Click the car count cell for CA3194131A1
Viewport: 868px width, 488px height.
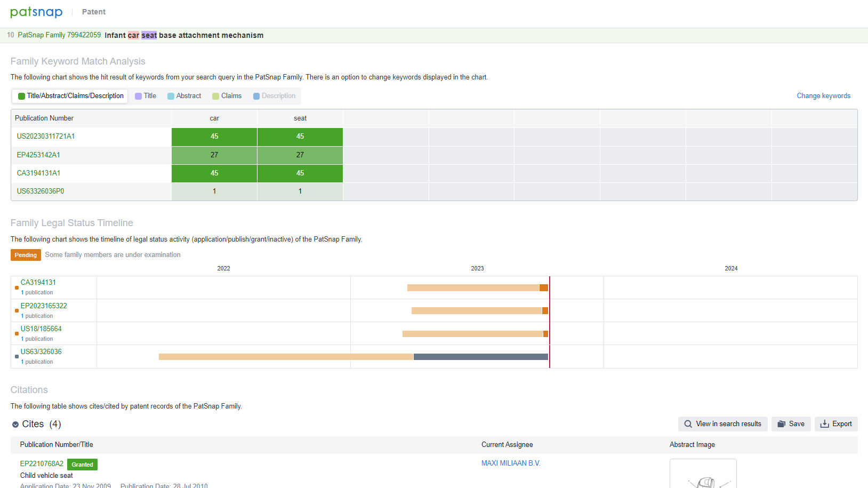tap(214, 173)
